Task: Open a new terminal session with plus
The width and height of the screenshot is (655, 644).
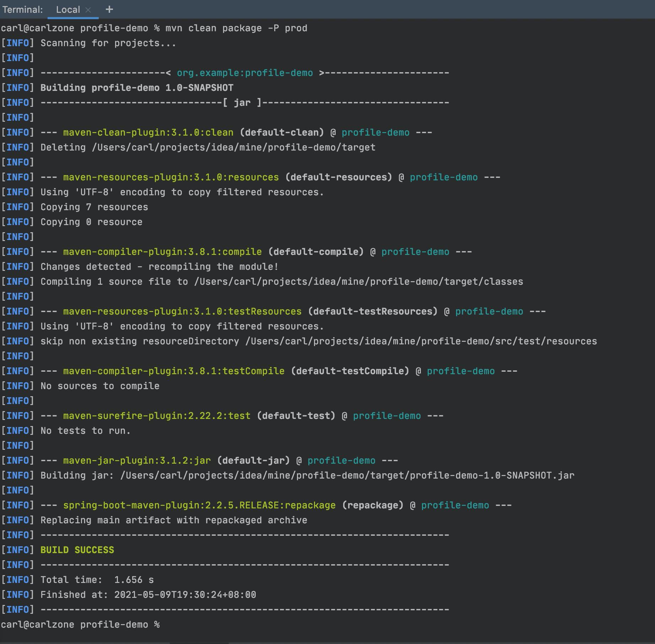Action: tap(109, 10)
